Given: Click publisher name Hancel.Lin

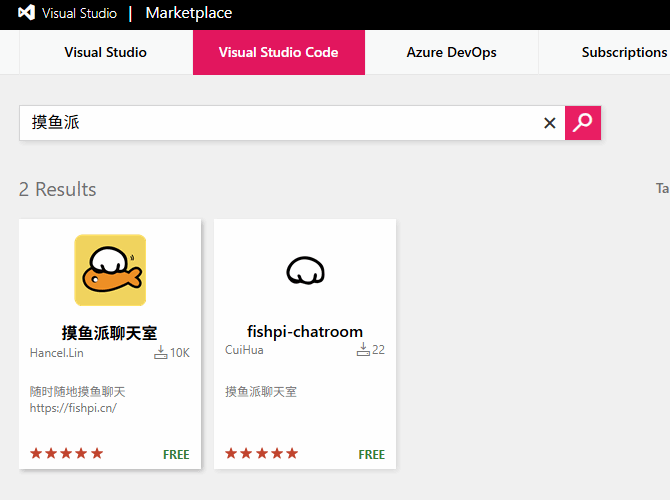Looking at the screenshot, I should pos(58,351).
